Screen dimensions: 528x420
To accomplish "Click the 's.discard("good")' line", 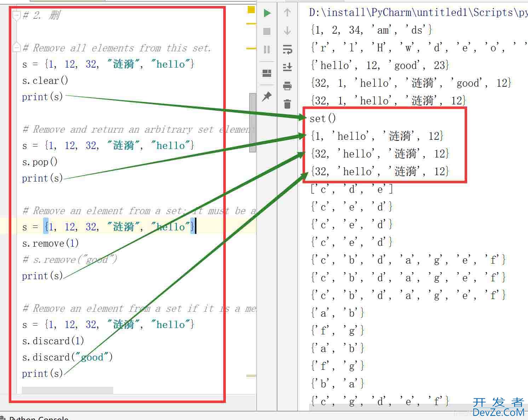I will click(67, 357).
